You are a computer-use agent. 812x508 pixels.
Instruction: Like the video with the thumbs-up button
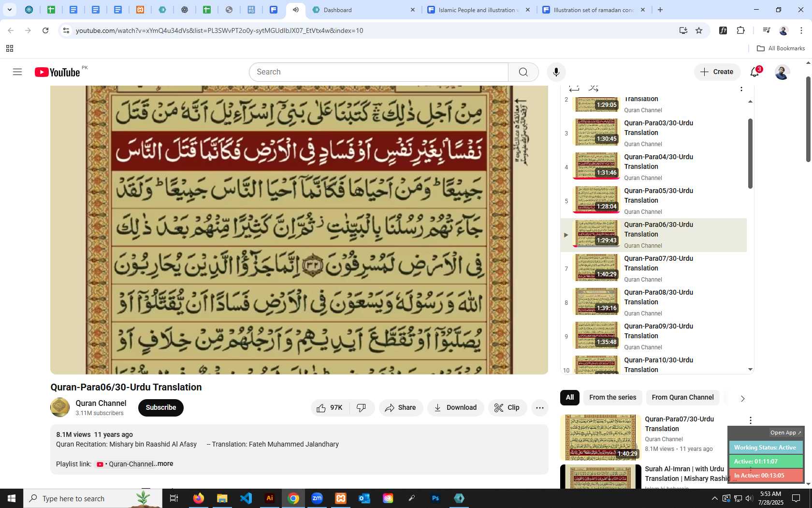330,408
